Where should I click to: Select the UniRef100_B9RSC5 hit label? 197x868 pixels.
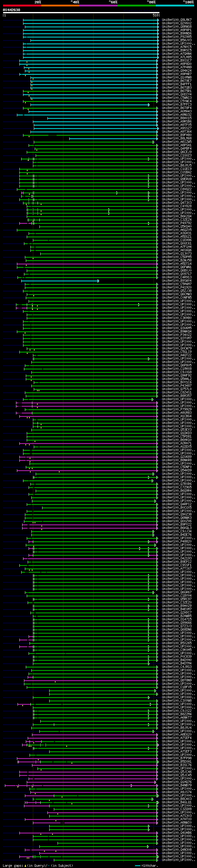[177, 50]
